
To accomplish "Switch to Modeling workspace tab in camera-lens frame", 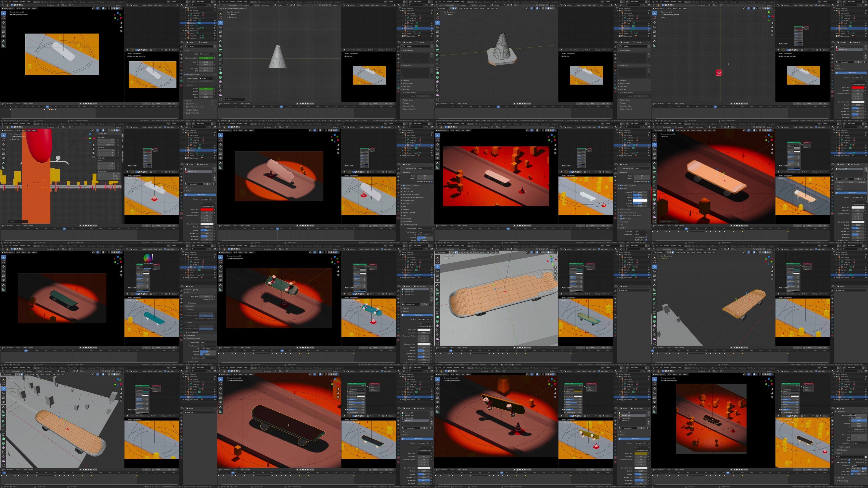I will [x=44, y=2].
